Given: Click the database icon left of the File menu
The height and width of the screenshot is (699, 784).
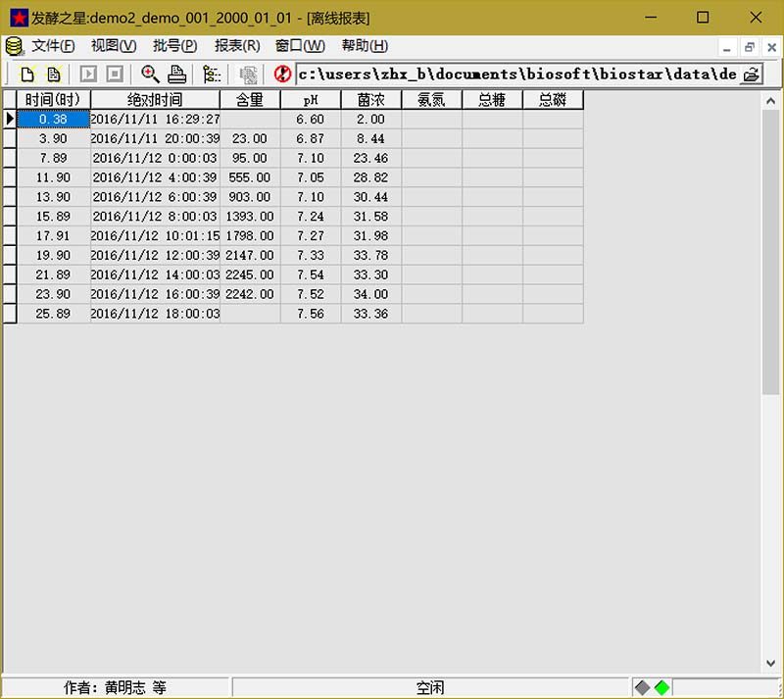Looking at the screenshot, I should [15, 46].
